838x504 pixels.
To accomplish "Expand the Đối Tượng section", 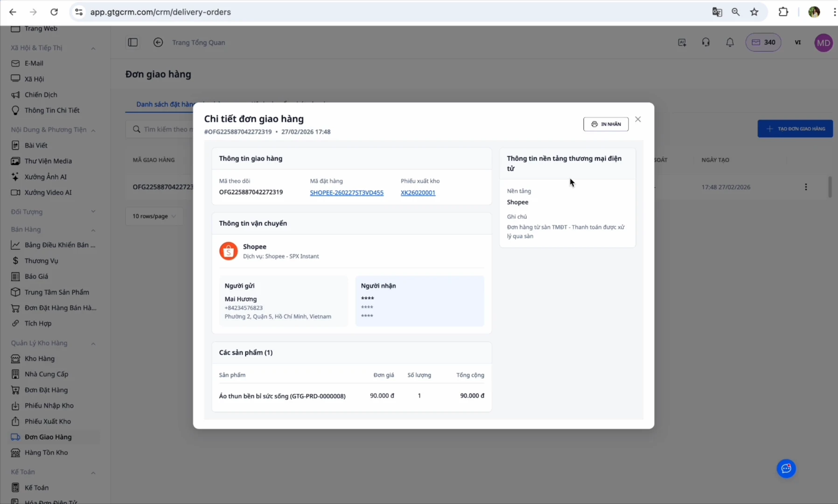I will (x=93, y=212).
